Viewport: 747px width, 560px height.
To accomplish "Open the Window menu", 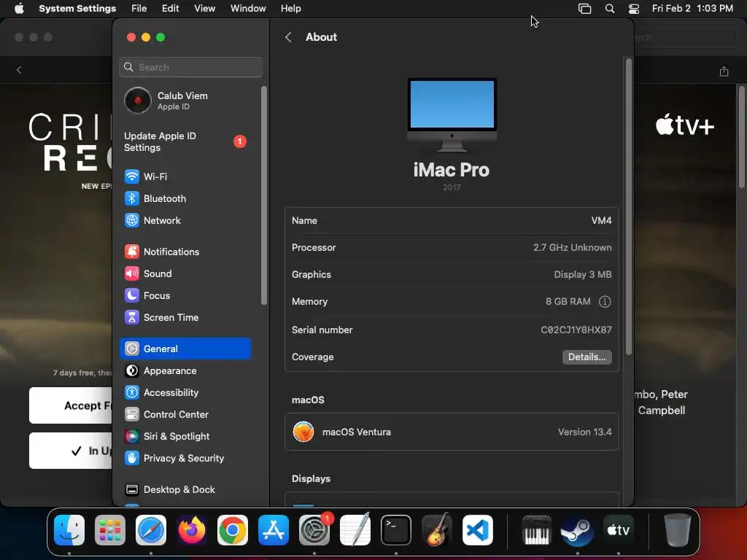I will pyautogui.click(x=248, y=9).
